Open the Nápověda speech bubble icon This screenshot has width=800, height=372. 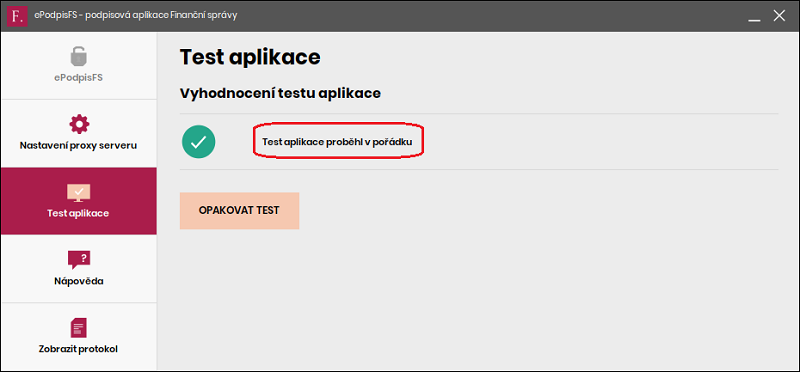pyautogui.click(x=79, y=260)
